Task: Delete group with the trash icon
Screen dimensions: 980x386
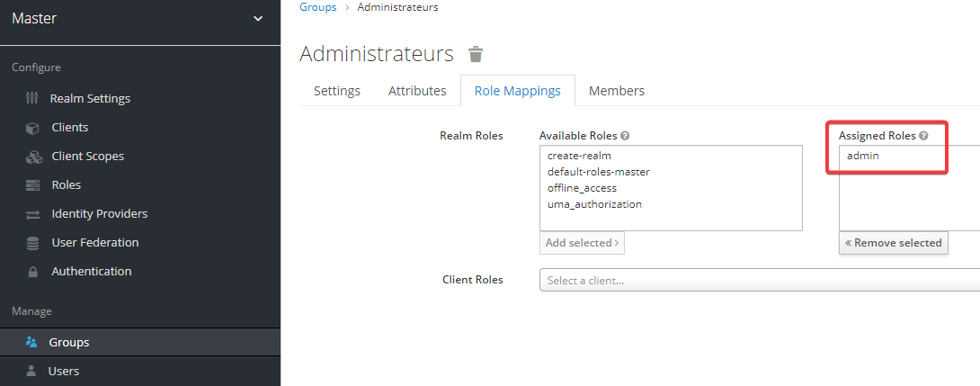Action: (477, 54)
